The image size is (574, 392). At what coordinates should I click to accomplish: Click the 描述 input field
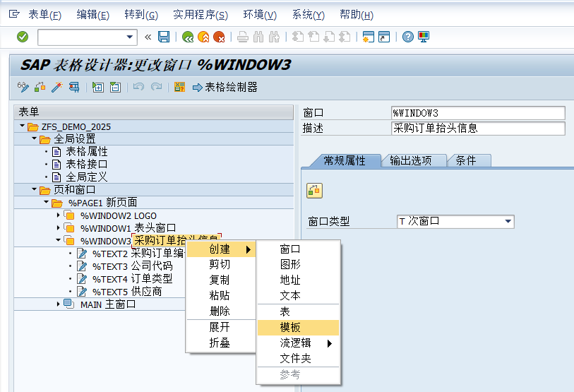478,129
